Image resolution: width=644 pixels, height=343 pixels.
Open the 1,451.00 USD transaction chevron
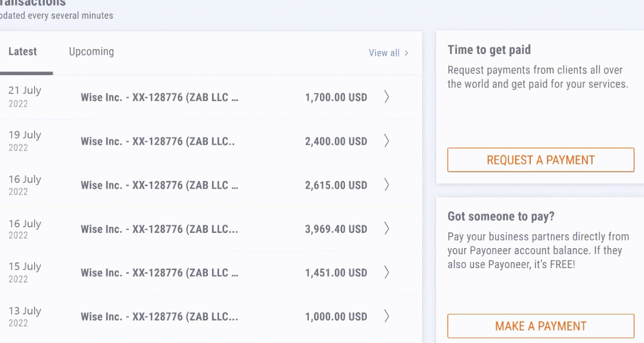pos(387,273)
